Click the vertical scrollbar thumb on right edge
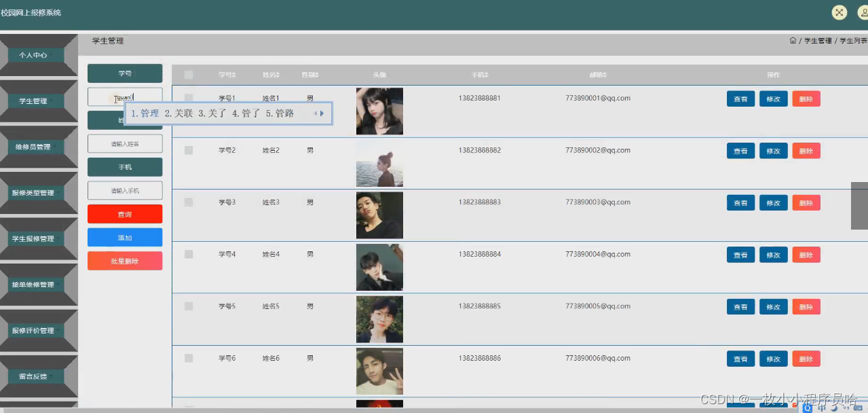Viewport: 868px width, 413px height. point(860,206)
